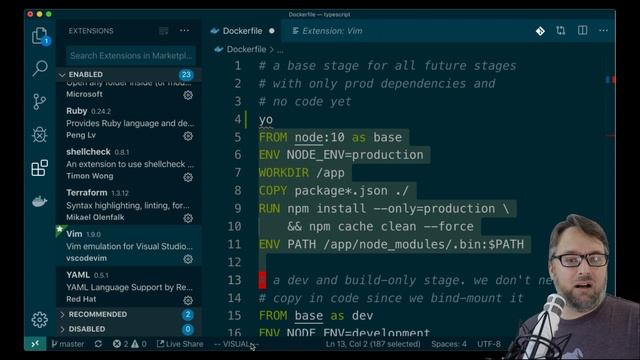Select the Ruby extension entry
The width and height of the screenshot is (640, 360).
tap(129, 123)
